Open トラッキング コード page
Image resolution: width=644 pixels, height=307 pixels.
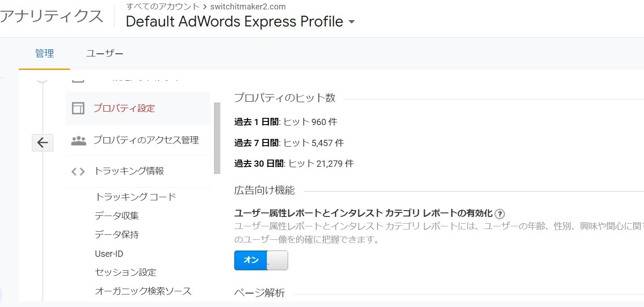coord(136,197)
